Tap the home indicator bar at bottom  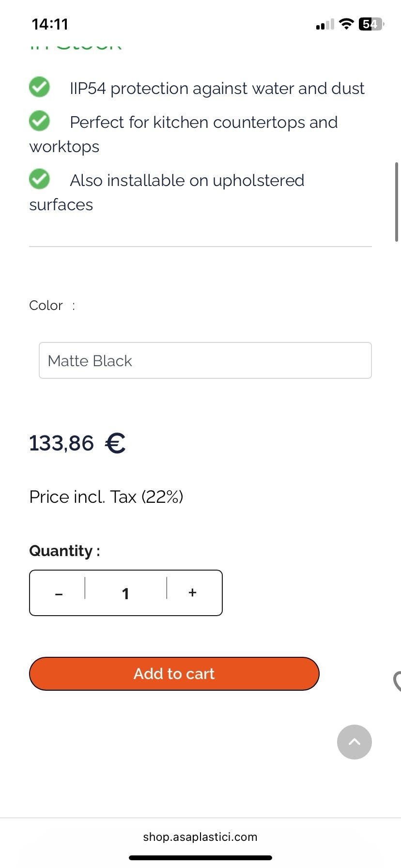pos(200,857)
